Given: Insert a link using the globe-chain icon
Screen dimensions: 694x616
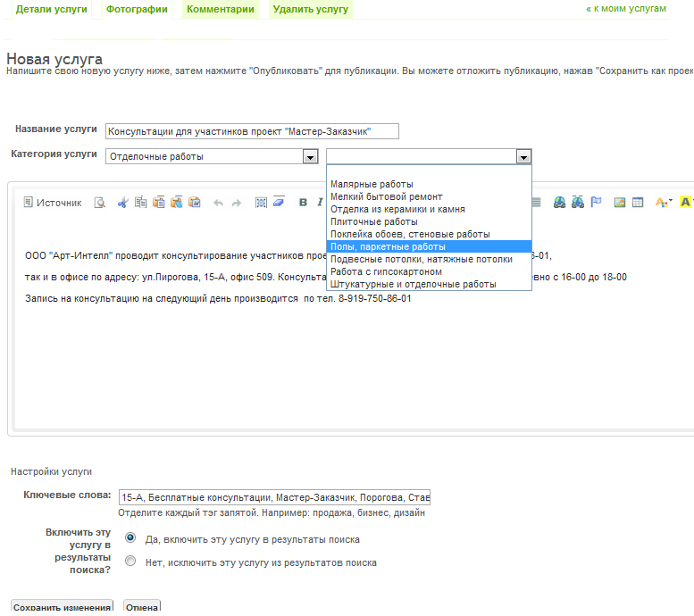Looking at the screenshot, I should (559, 203).
